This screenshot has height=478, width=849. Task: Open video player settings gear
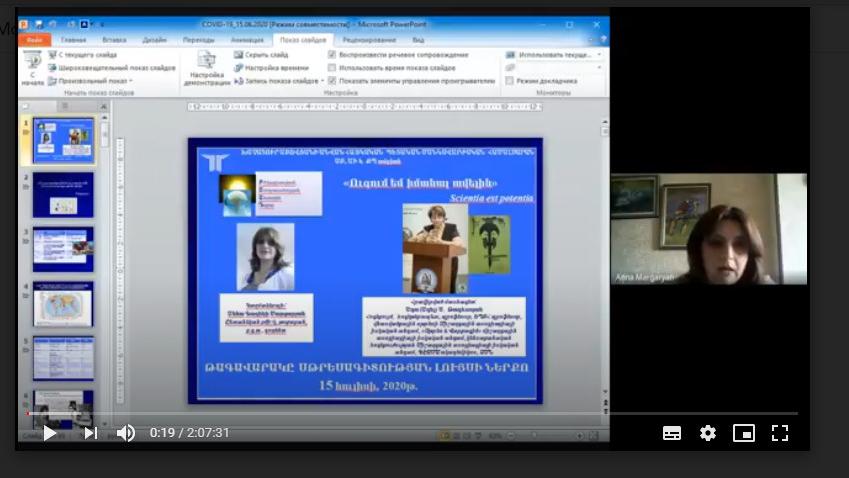[x=708, y=433]
